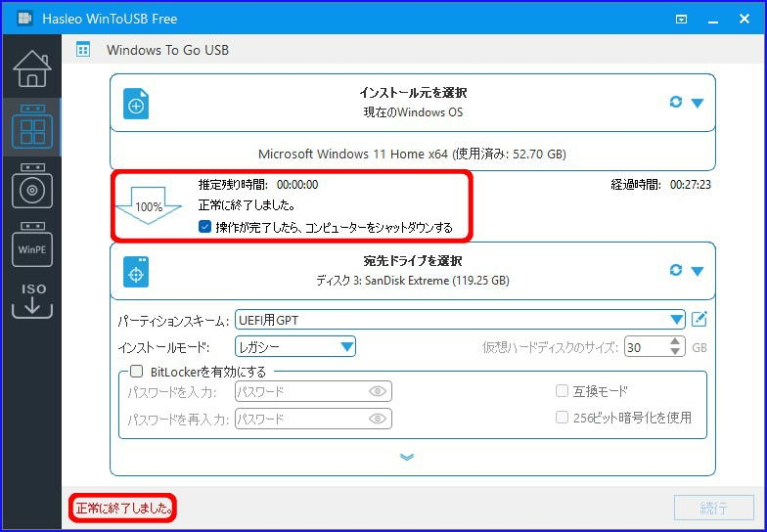The height and width of the screenshot is (532, 767).
Task: Refresh the installation source list
Action: (675, 102)
